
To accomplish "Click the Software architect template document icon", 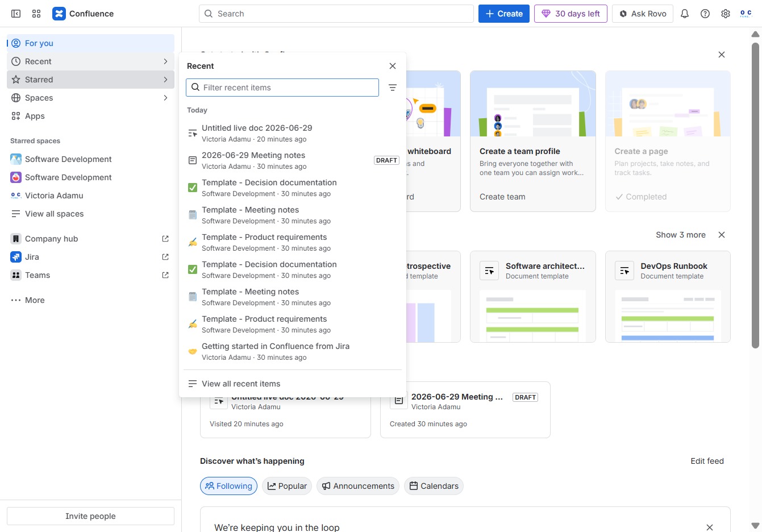I will [489, 271].
